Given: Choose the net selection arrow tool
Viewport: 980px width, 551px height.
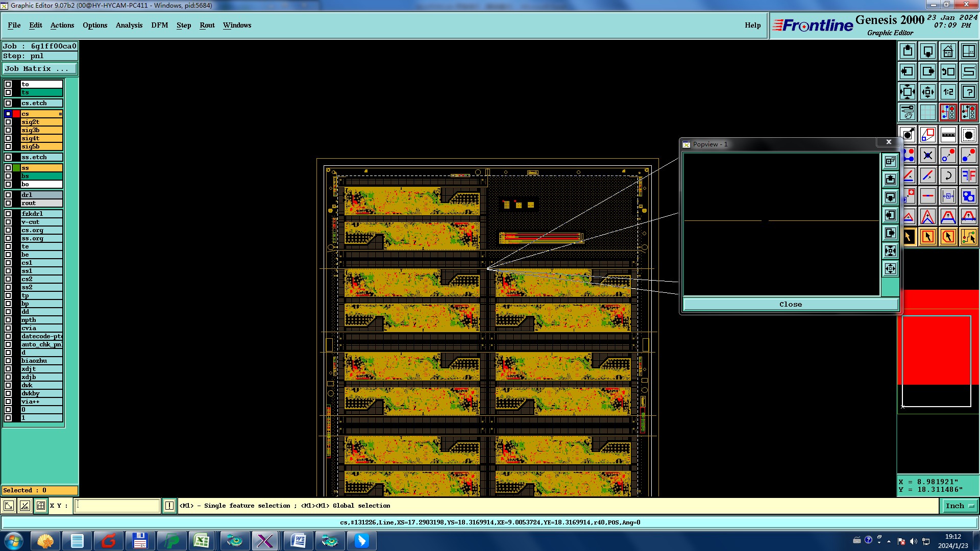Looking at the screenshot, I should pyautogui.click(x=968, y=237).
